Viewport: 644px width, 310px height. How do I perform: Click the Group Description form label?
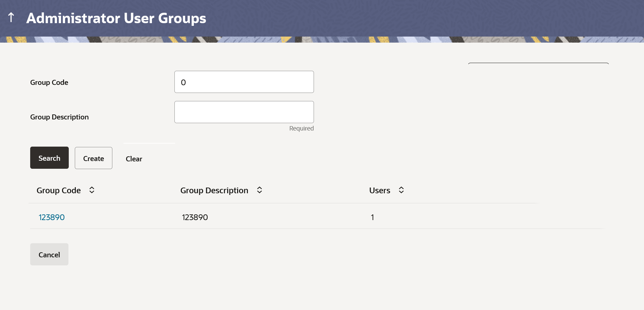(x=59, y=117)
